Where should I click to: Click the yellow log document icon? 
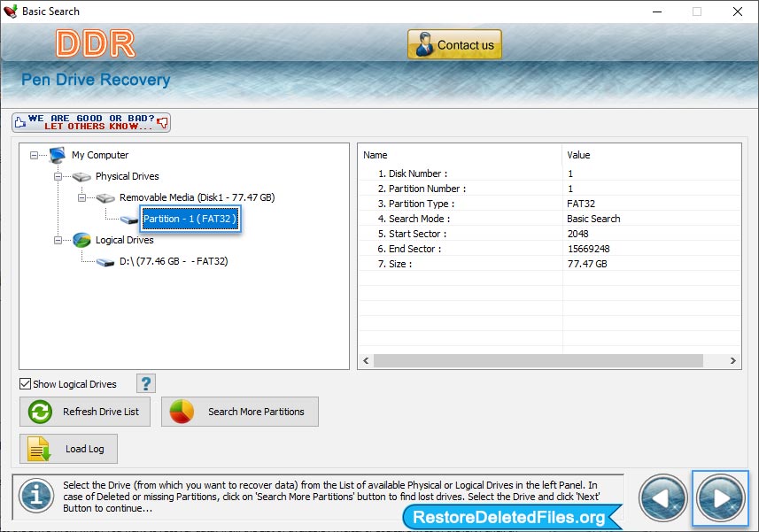pyautogui.click(x=39, y=449)
